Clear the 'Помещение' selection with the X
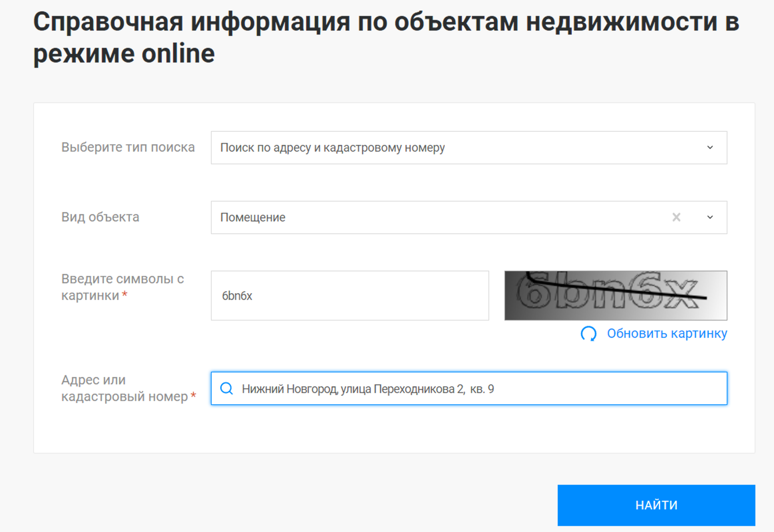The height and width of the screenshot is (532, 774). coord(676,217)
